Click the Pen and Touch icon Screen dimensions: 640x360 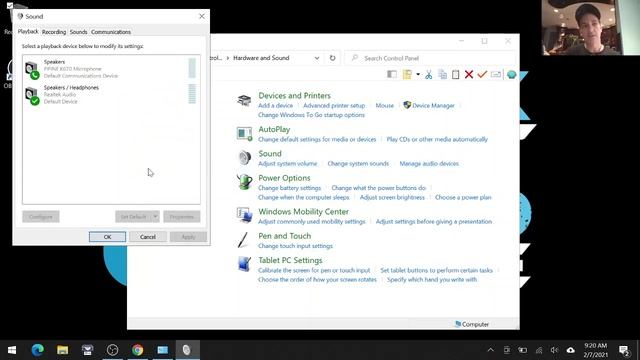point(243,240)
